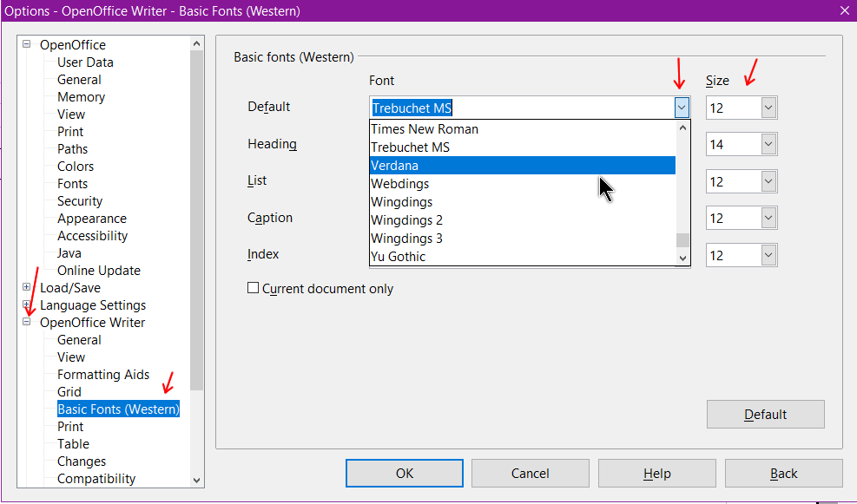Open Java settings page
The height and width of the screenshot is (504, 857).
(69, 253)
